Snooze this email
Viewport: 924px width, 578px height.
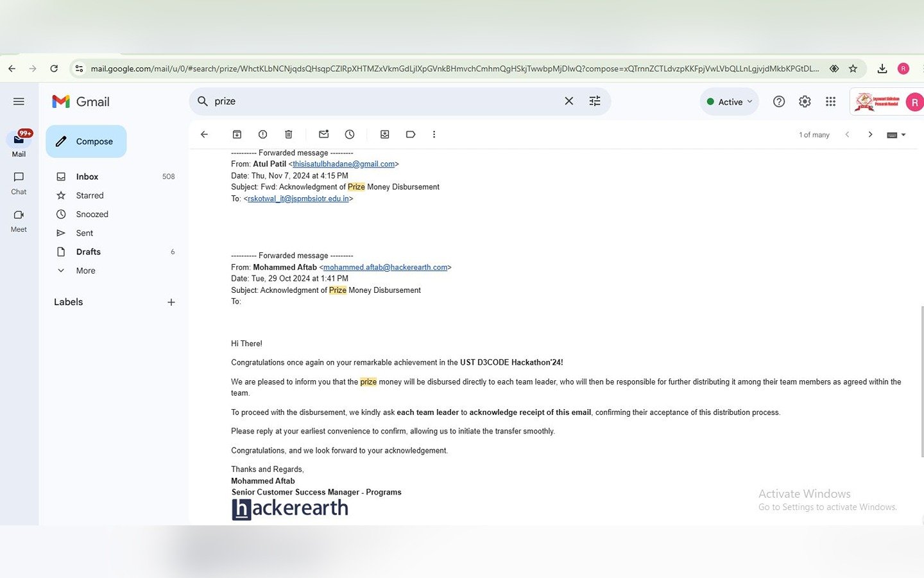[x=350, y=134]
